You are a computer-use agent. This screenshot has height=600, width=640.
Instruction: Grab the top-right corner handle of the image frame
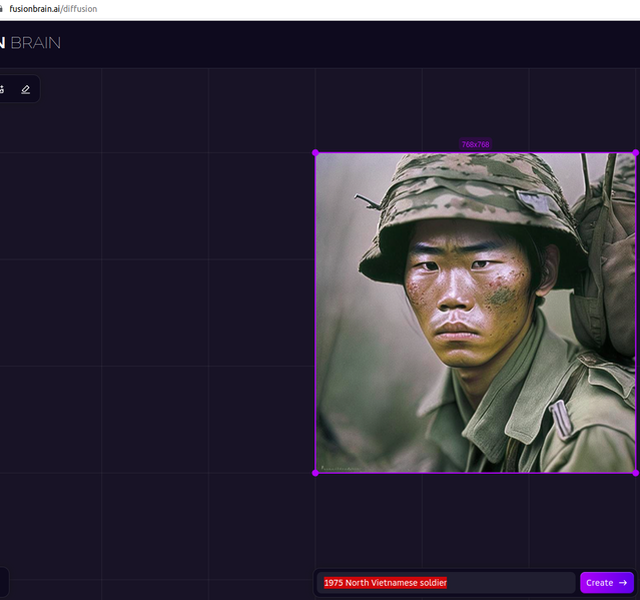(636, 153)
